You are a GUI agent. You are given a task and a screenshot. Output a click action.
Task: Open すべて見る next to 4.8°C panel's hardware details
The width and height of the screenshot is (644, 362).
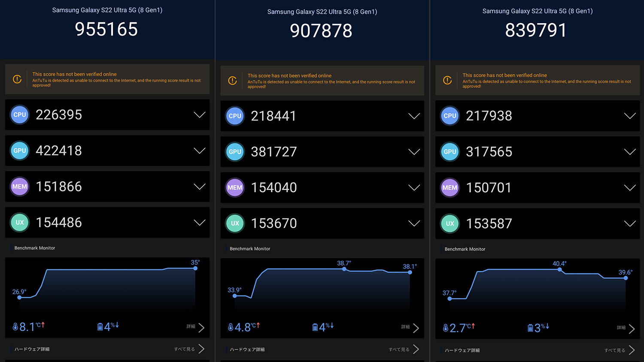pos(404,350)
